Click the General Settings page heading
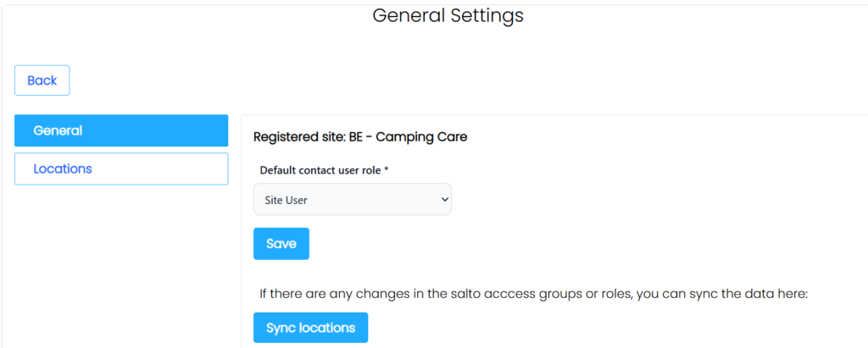 tap(448, 15)
